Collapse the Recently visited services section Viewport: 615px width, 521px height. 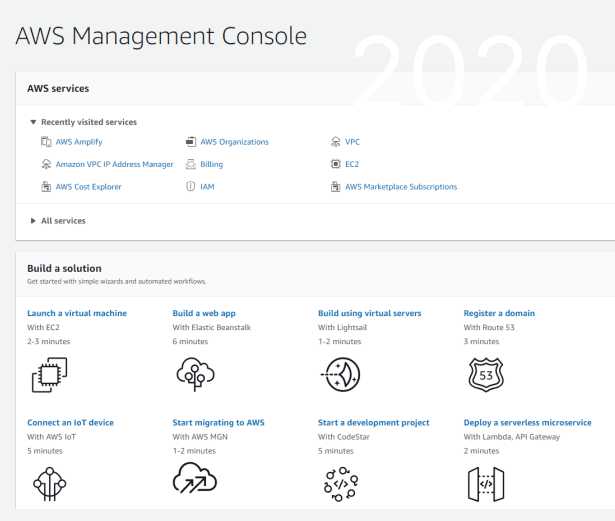click(33, 122)
